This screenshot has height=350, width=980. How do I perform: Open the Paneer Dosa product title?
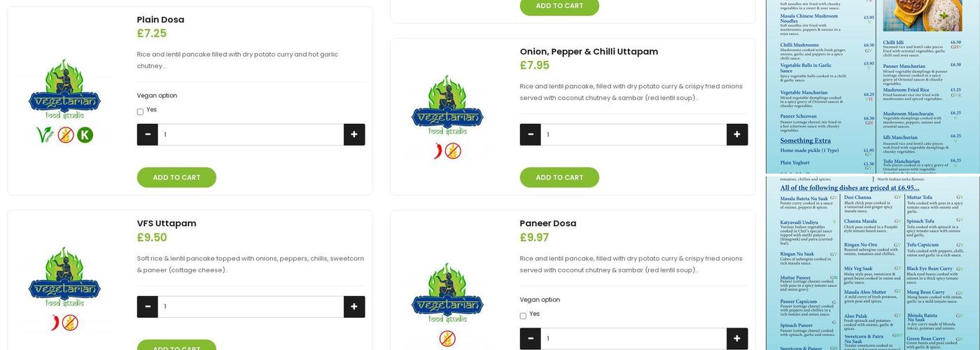547,223
